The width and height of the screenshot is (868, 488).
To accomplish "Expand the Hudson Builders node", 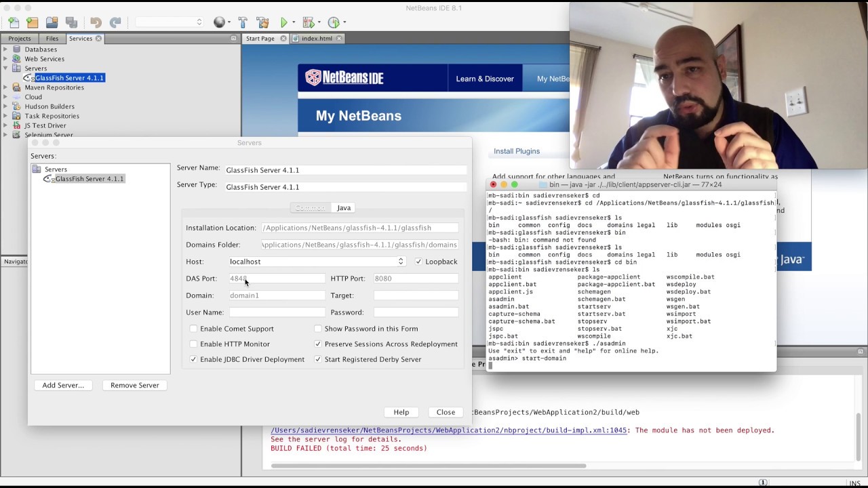I will (5, 106).
